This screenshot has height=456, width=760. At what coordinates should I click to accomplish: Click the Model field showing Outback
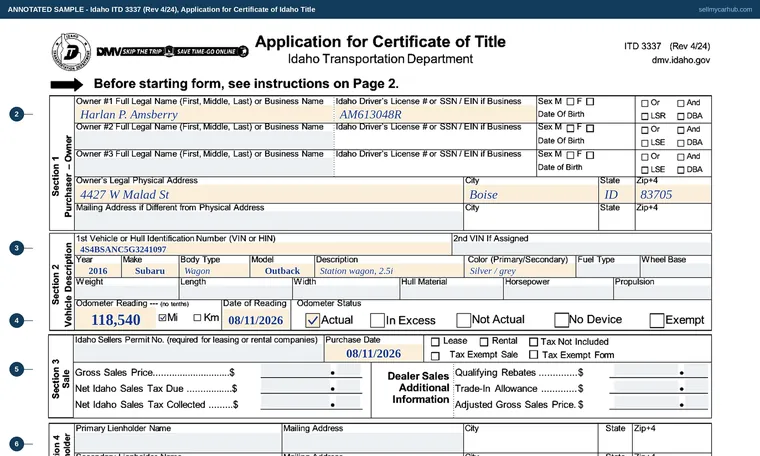coord(282,270)
